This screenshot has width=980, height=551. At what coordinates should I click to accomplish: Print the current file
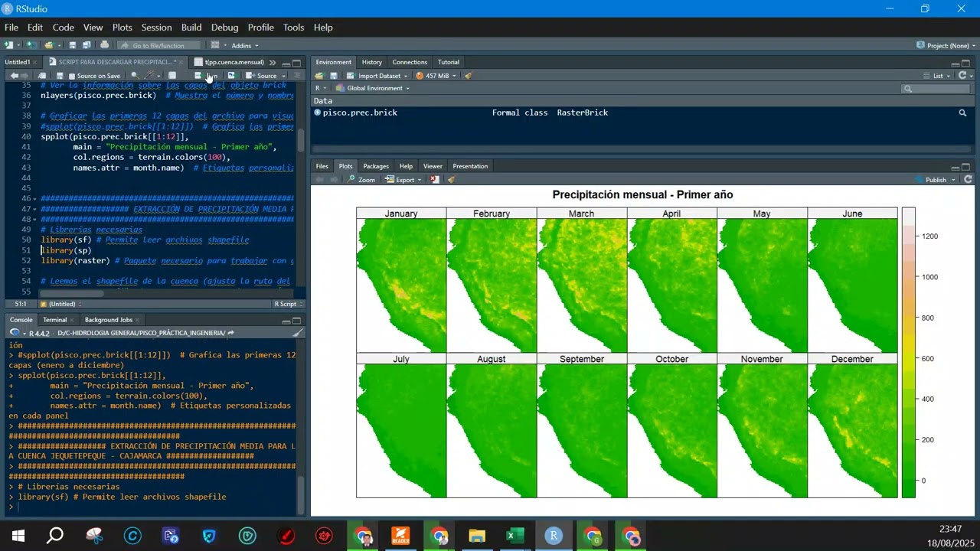[x=105, y=45]
